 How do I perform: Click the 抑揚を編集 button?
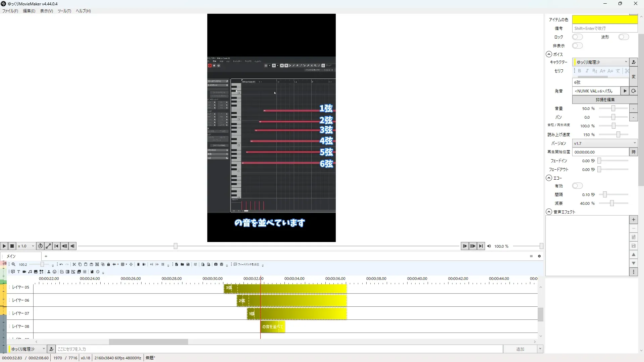[605, 100]
